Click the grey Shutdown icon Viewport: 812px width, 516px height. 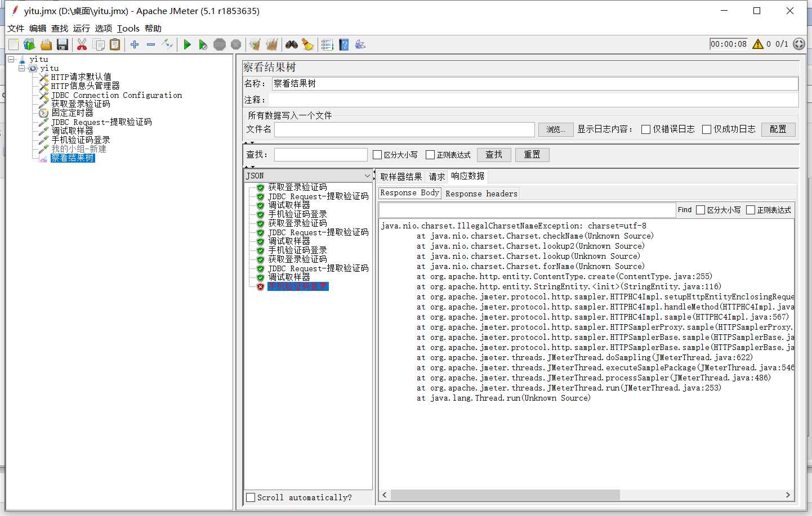pyautogui.click(x=236, y=44)
